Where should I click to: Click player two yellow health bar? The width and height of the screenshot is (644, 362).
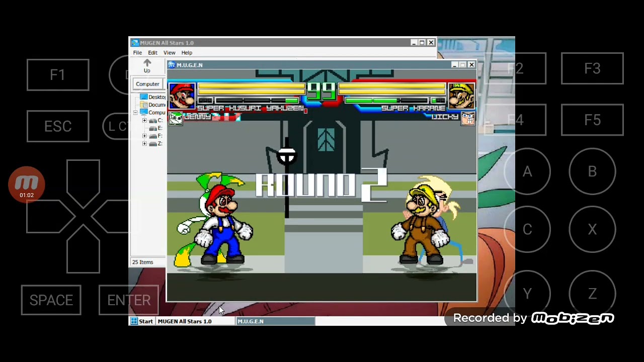click(x=392, y=89)
